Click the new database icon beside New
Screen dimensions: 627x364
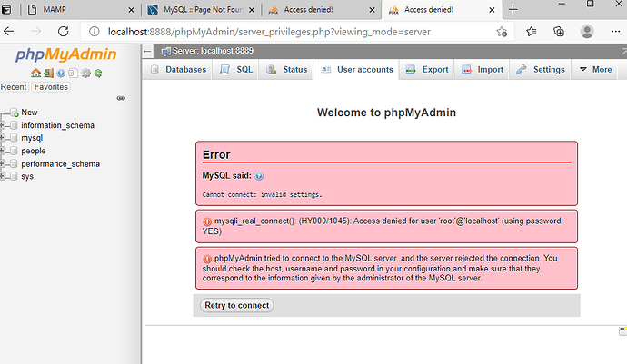pos(15,113)
